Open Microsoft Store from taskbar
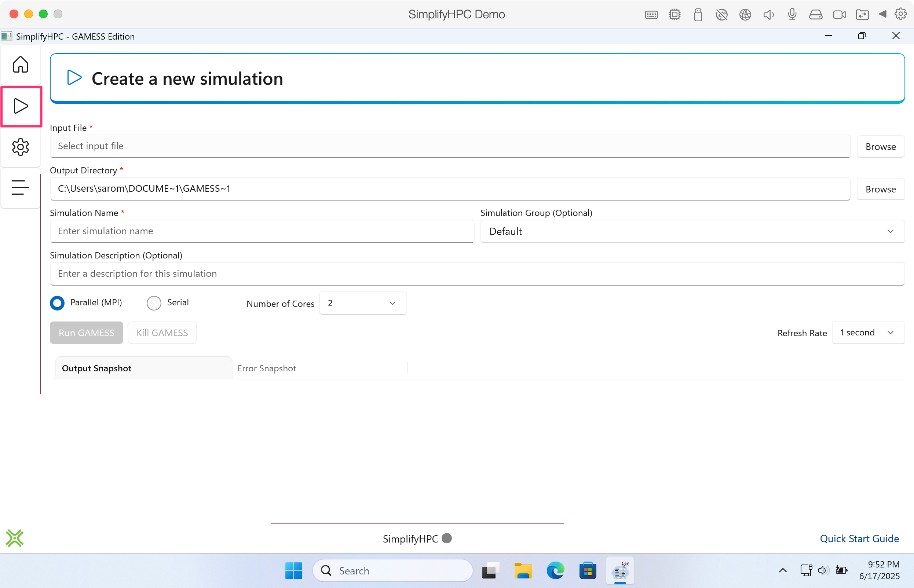 point(588,571)
